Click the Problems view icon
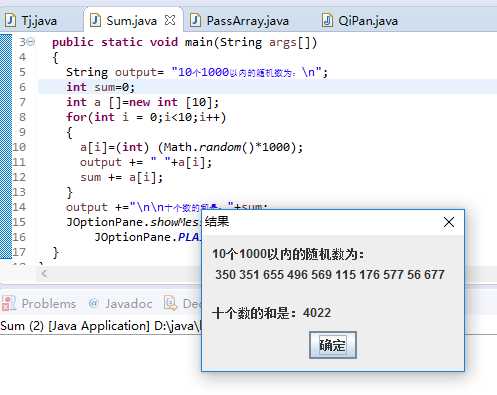 8,303
